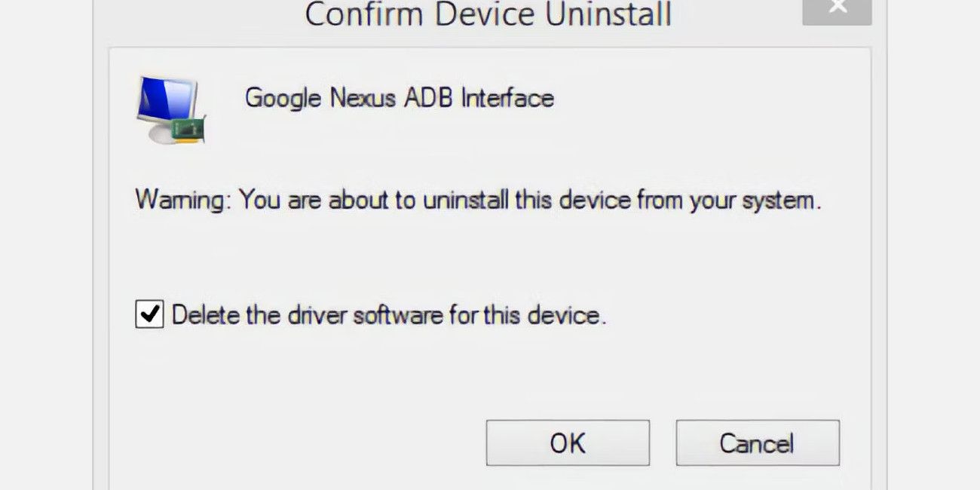Click the green adapter card icon
Viewport: 980px width, 490px height.
[x=186, y=130]
